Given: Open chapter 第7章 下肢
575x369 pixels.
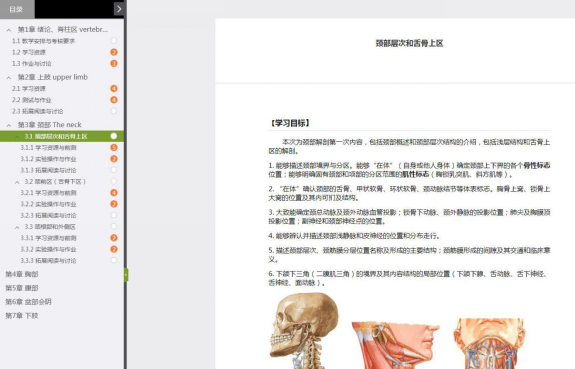Looking at the screenshot, I should tap(22, 315).
